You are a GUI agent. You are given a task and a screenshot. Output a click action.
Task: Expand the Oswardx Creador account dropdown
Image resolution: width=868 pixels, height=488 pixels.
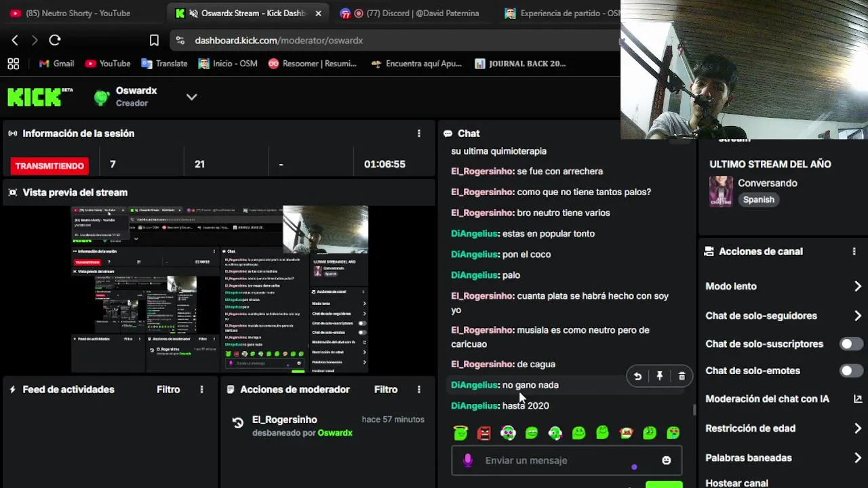point(192,97)
